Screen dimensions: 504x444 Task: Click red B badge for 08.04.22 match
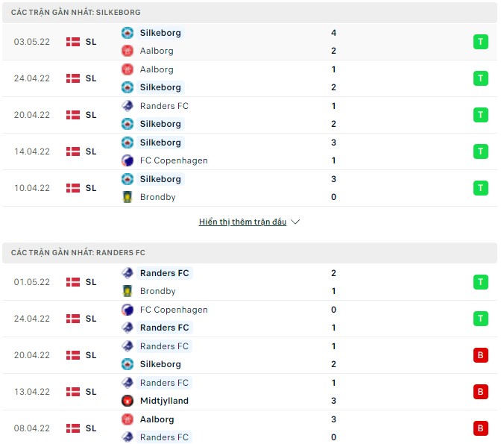coord(481,428)
